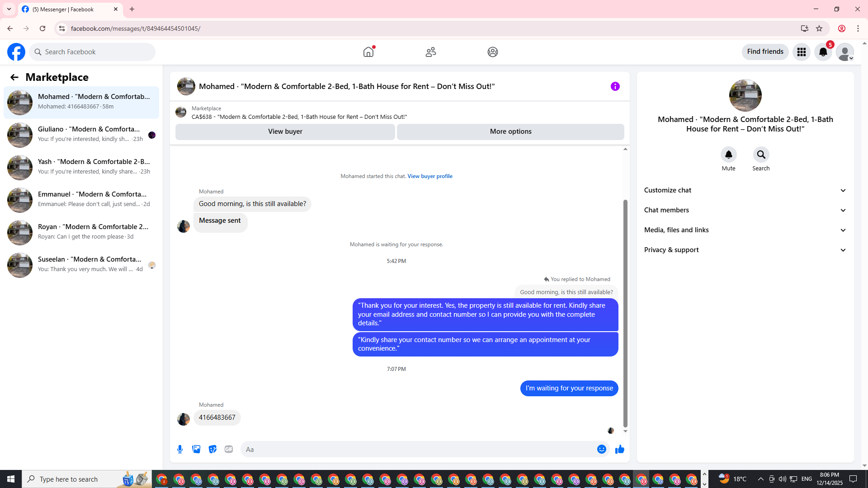Open the Giuliano conversation

[x=81, y=134]
